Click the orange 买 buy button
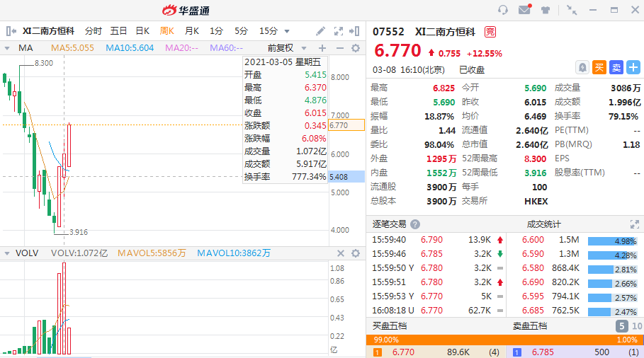This screenshot has width=644, height=358. pyautogui.click(x=599, y=67)
